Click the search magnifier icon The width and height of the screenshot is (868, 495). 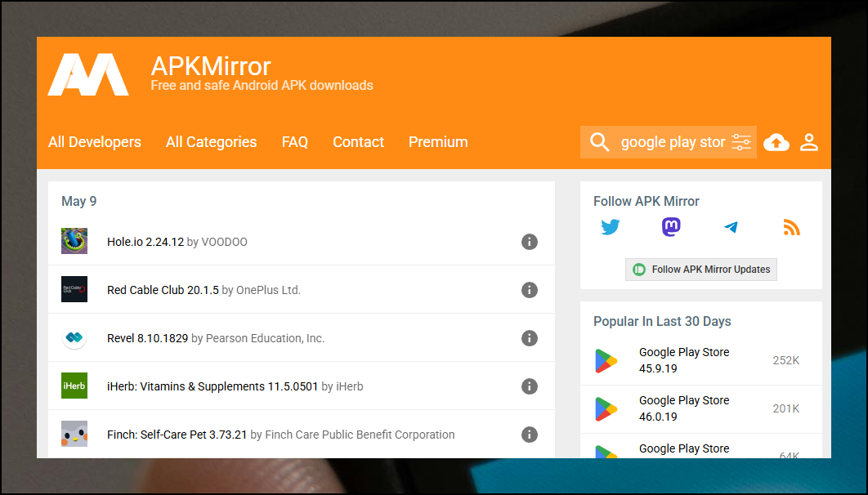coord(599,142)
